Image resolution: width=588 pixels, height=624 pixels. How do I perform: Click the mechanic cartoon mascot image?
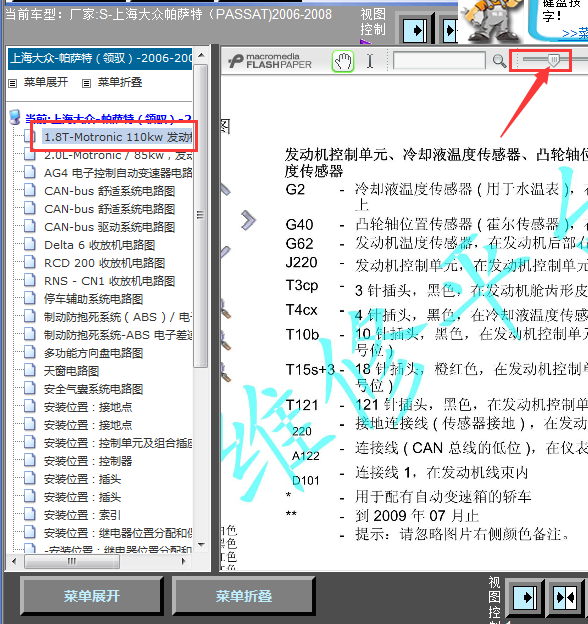coord(493,21)
